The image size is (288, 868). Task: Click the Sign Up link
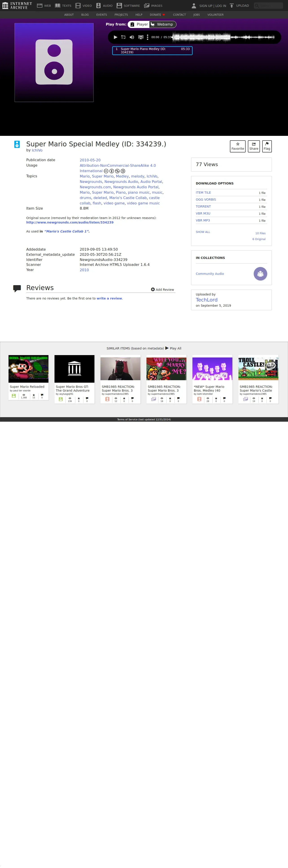click(x=206, y=6)
